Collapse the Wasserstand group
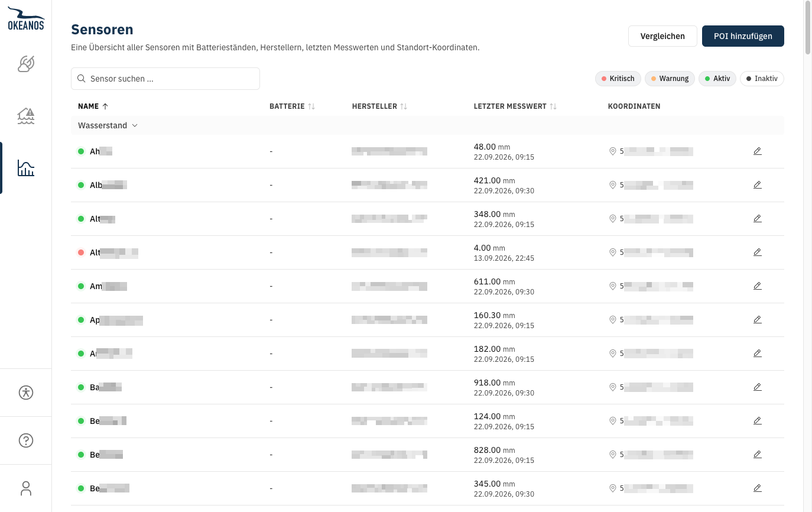Image resolution: width=812 pixels, height=512 pixels. [108, 125]
